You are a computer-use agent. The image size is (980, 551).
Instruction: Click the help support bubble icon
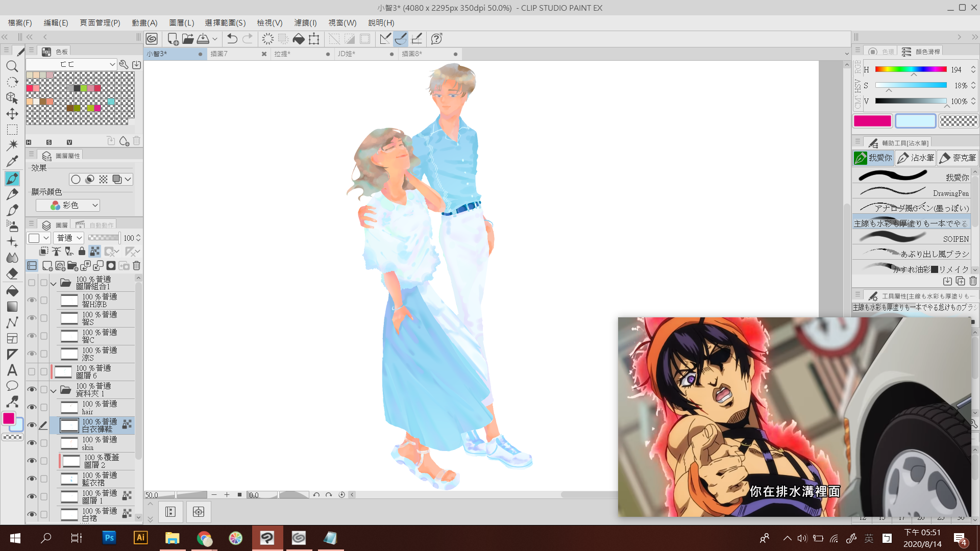(x=436, y=39)
